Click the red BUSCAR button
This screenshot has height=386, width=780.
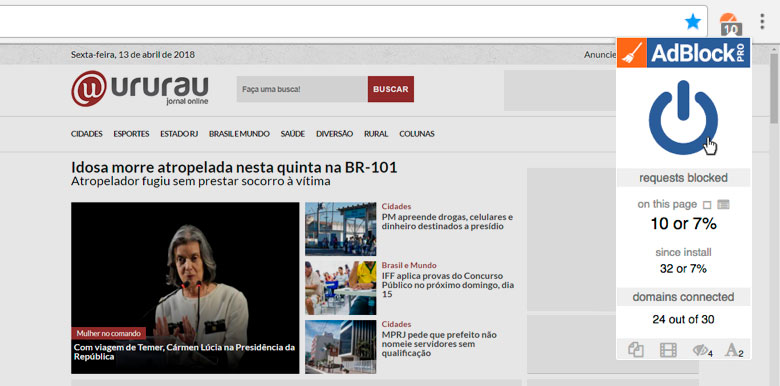pyautogui.click(x=390, y=89)
